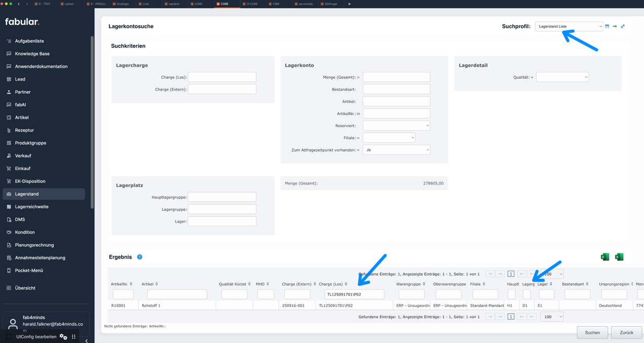Open Lagerreichweite in the sidebar

click(x=31, y=207)
